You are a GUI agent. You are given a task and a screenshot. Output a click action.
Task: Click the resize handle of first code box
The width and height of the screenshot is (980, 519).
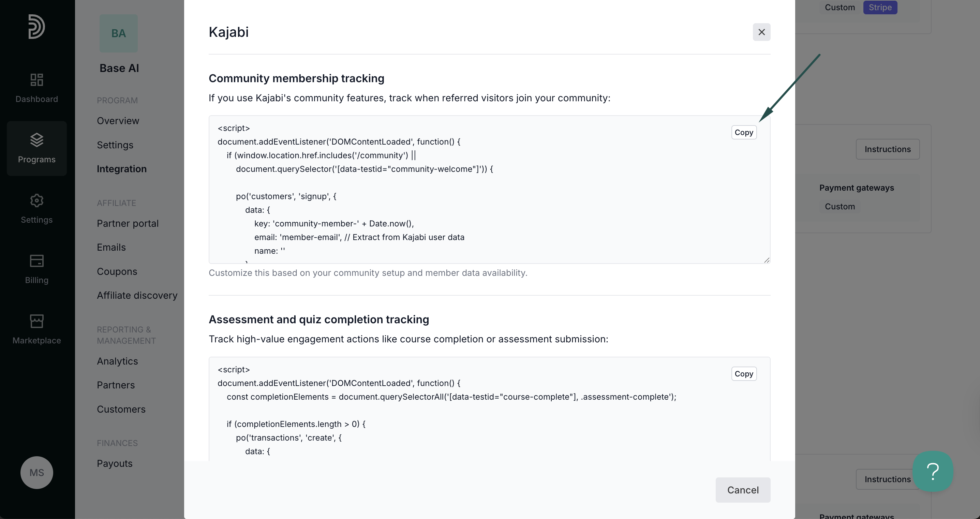767,260
